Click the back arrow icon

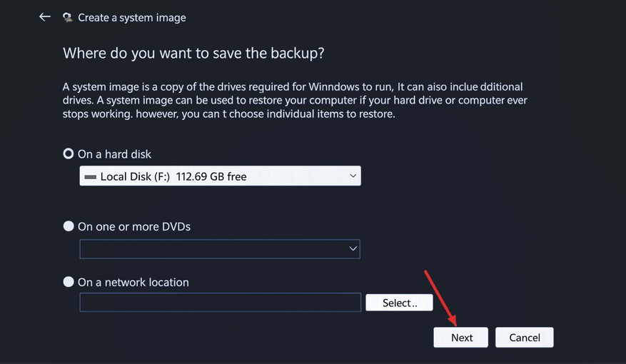[x=45, y=17]
